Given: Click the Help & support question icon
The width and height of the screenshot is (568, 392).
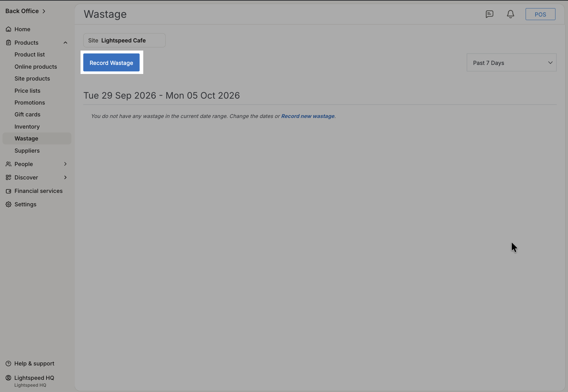Looking at the screenshot, I should pyautogui.click(x=8, y=363).
